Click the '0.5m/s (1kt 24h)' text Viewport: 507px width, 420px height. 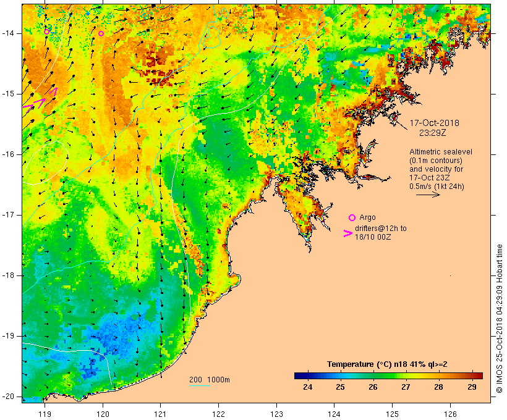pos(437,186)
